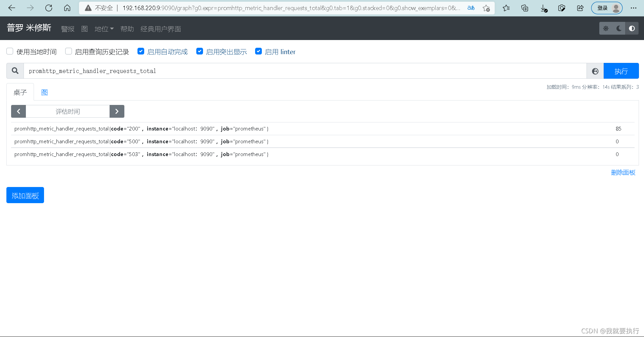Click the 添加面板 button
Screen dimensions: 644x337
pyautogui.click(x=25, y=195)
